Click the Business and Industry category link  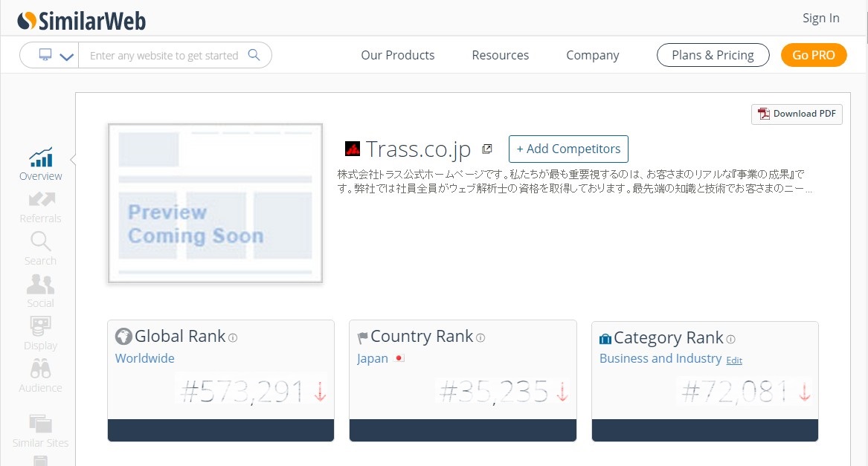[x=660, y=359]
